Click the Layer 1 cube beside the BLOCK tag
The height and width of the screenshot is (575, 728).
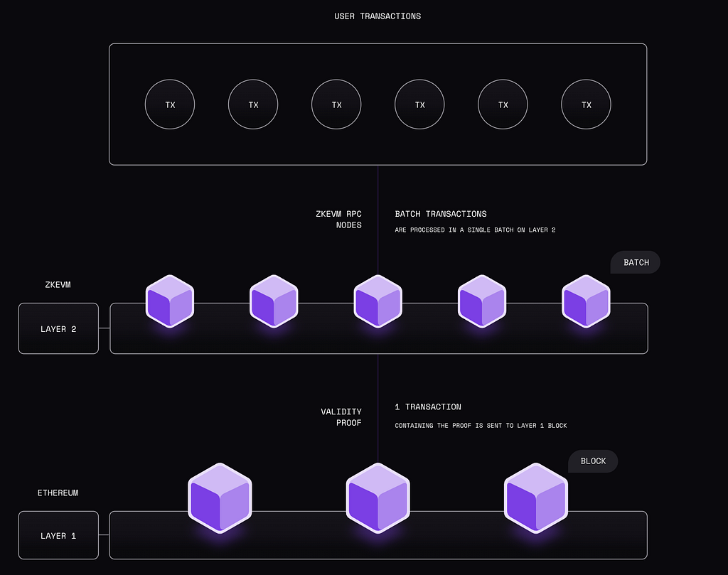pyautogui.click(x=536, y=498)
